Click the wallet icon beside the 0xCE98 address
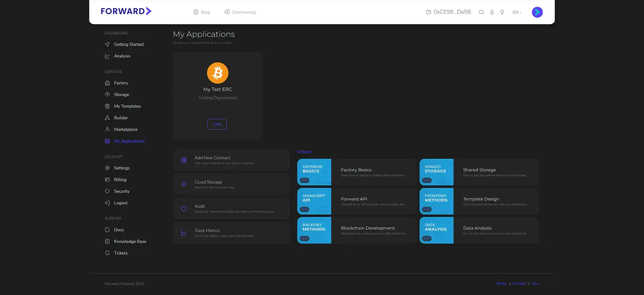 [429, 12]
